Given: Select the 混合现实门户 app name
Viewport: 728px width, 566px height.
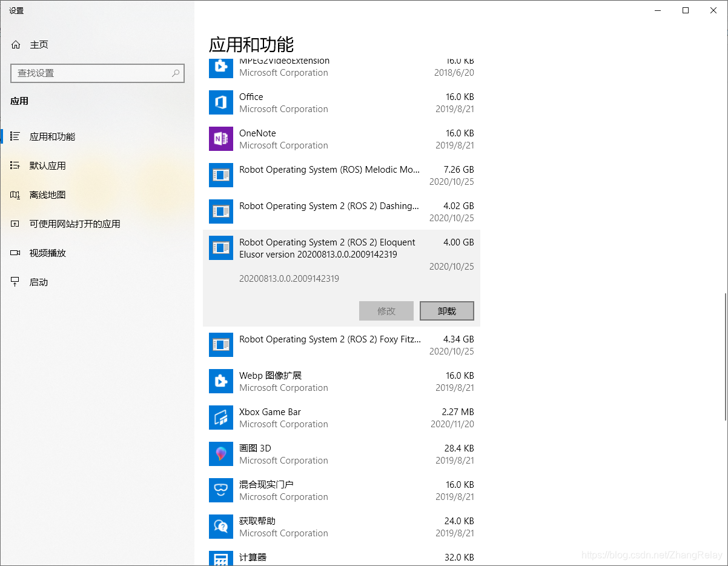Looking at the screenshot, I should click(266, 485).
